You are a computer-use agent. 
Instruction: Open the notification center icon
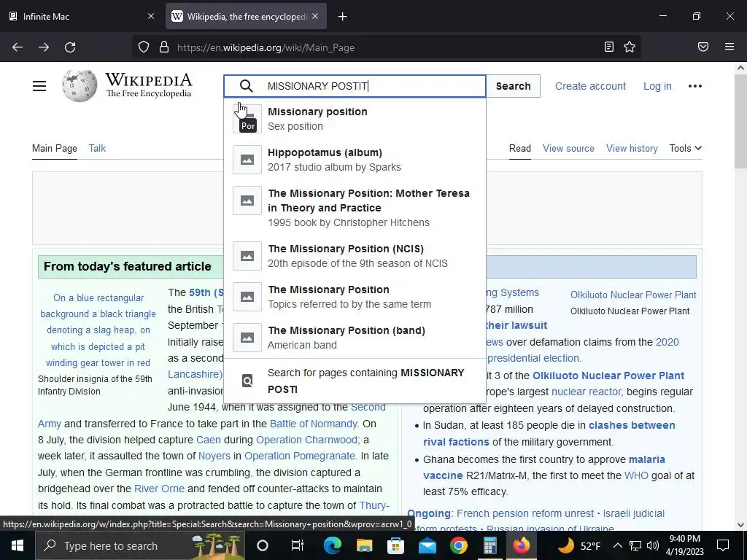coord(723,545)
